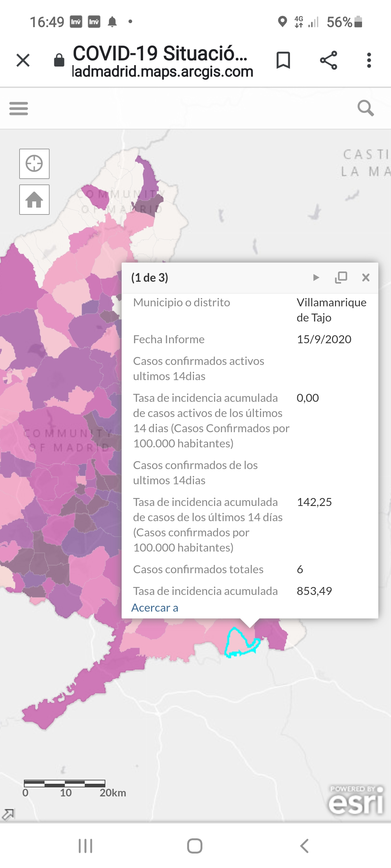This screenshot has height=868, width=391.
Task: Tap the page title 'COVID-19 Situació...'
Action: click(160, 53)
